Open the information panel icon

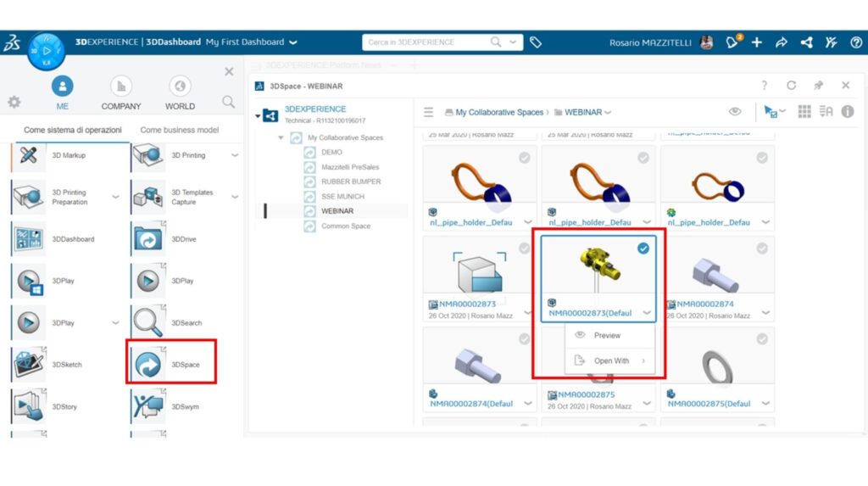[847, 112]
